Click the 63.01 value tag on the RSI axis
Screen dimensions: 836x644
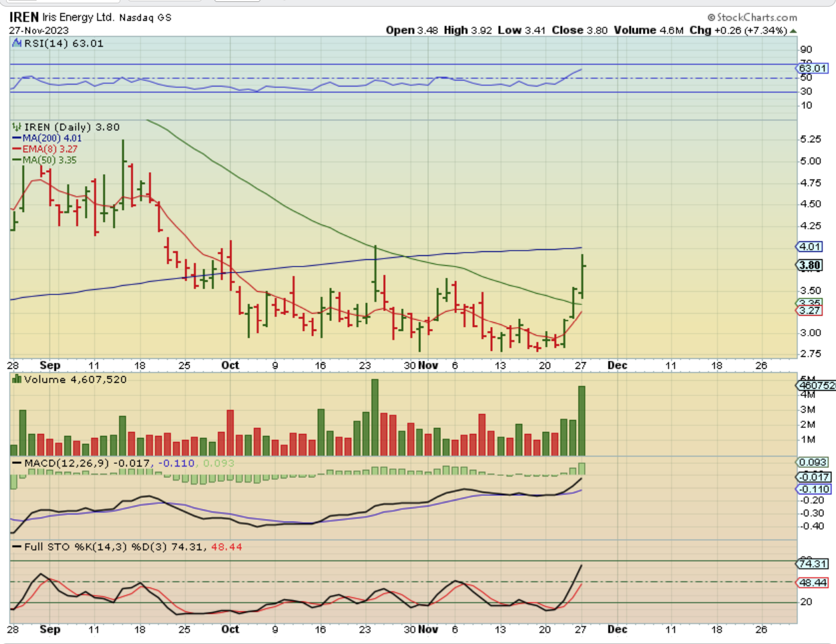[x=813, y=68]
